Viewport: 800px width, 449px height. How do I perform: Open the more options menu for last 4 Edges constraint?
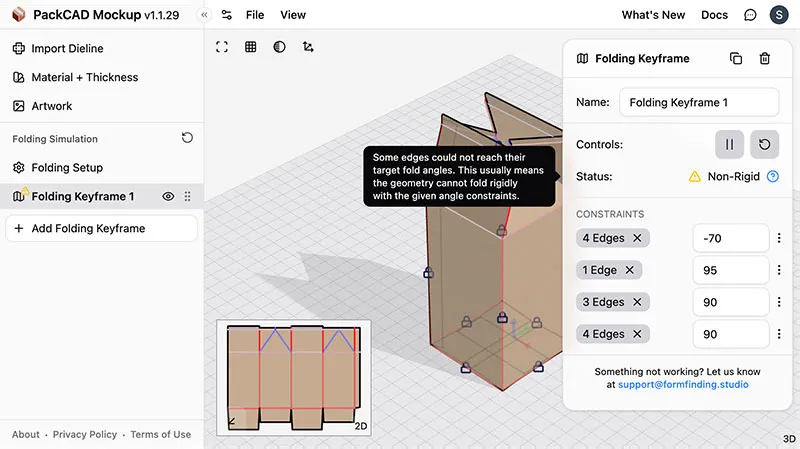tap(779, 334)
